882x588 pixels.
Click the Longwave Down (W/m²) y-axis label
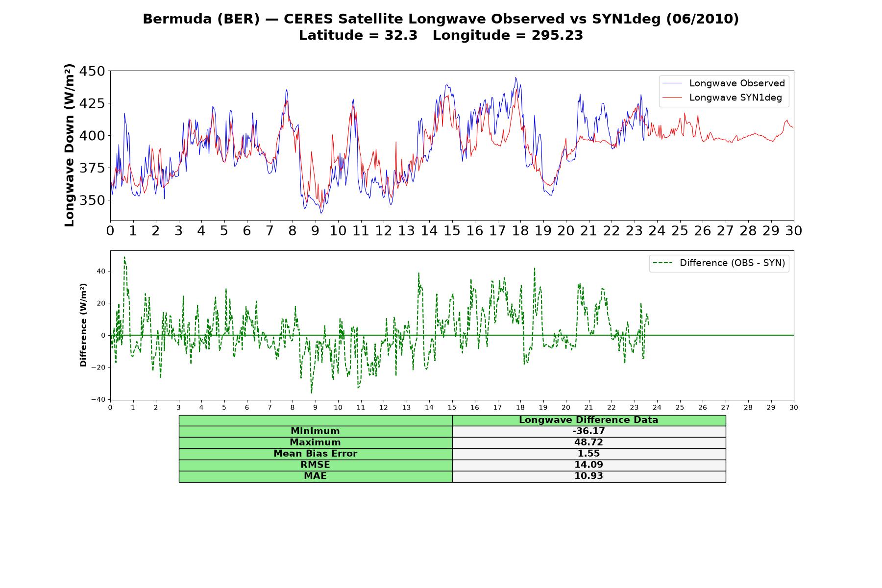click(x=69, y=145)
